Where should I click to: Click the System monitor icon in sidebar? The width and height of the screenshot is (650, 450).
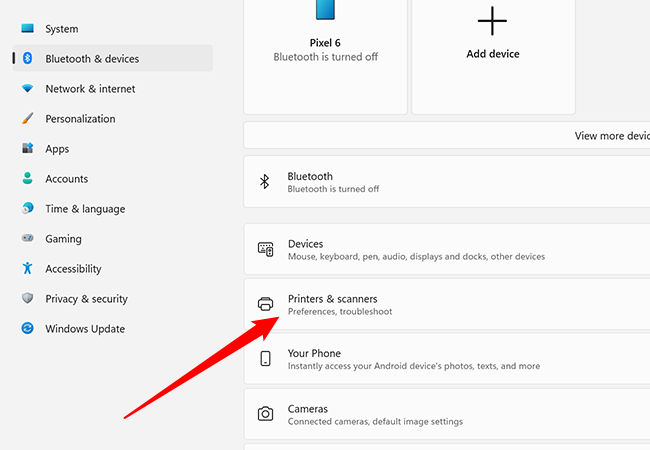pyautogui.click(x=27, y=29)
